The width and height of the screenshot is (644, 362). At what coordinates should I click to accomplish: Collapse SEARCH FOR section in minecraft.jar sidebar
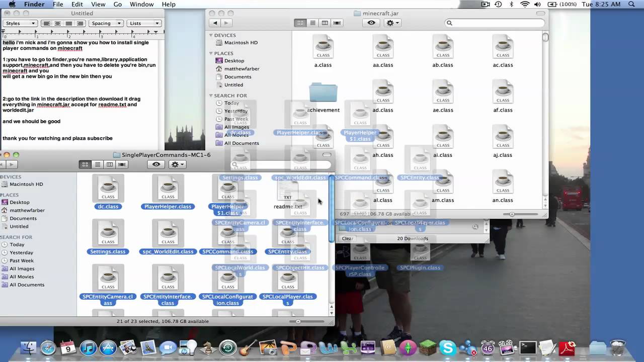211,96
